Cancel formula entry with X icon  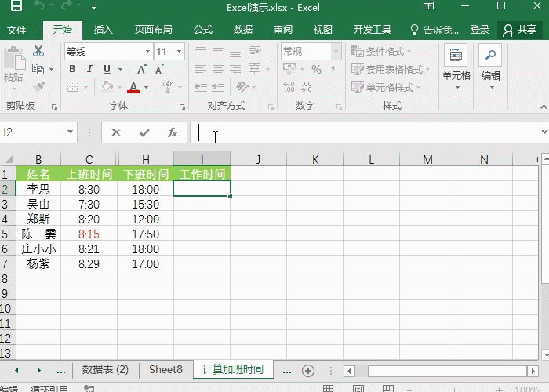click(116, 133)
